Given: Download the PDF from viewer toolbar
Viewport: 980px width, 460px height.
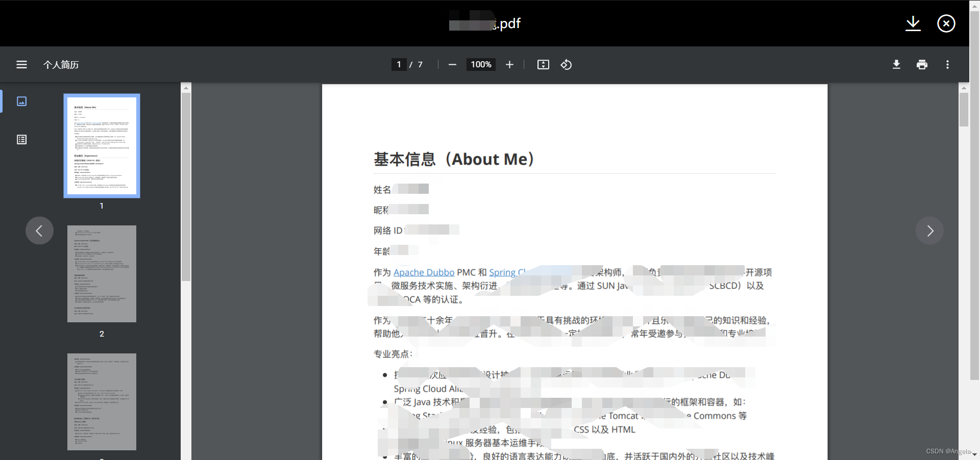Looking at the screenshot, I should [896, 65].
